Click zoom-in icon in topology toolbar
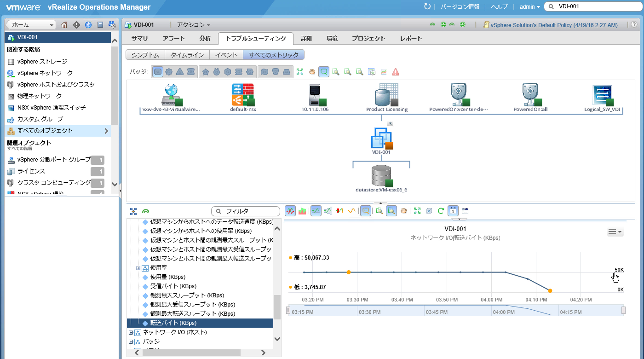Screen dimensions: 644x359 [348, 72]
